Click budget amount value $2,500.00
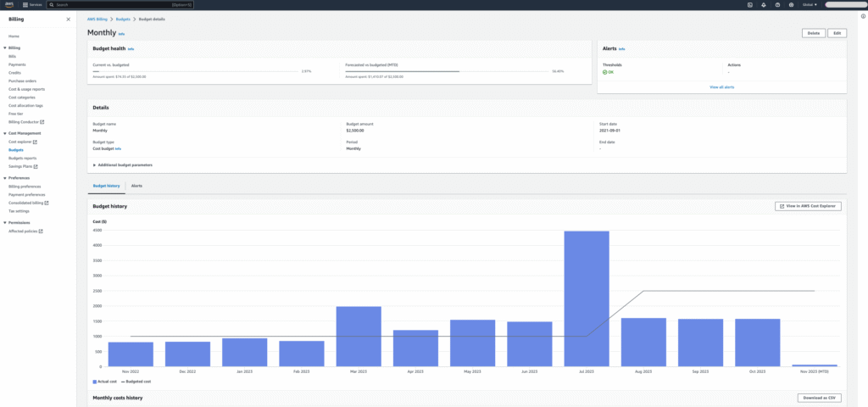This screenshot has height=407, width=868. click(x=355, y=131)
